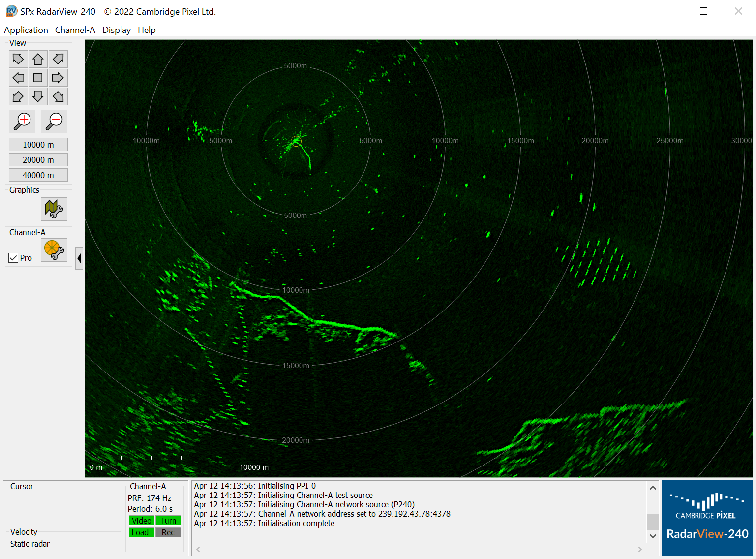Pan the radar view right

(58, 78)
